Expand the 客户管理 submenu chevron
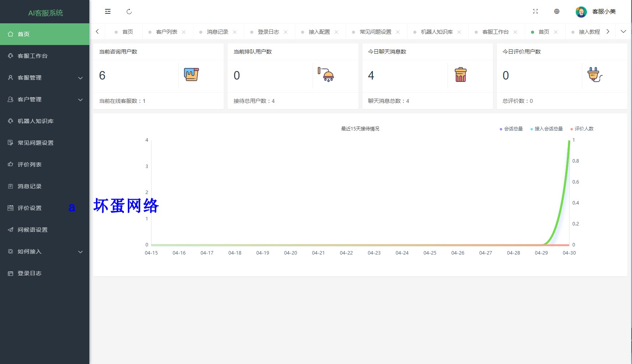Screen dimensions: 632x364 click(80, 100)
